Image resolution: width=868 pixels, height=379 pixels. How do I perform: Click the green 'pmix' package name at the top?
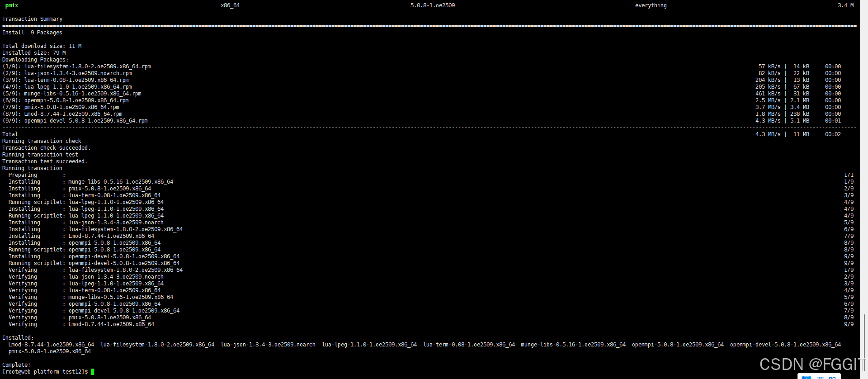point(12,5)
